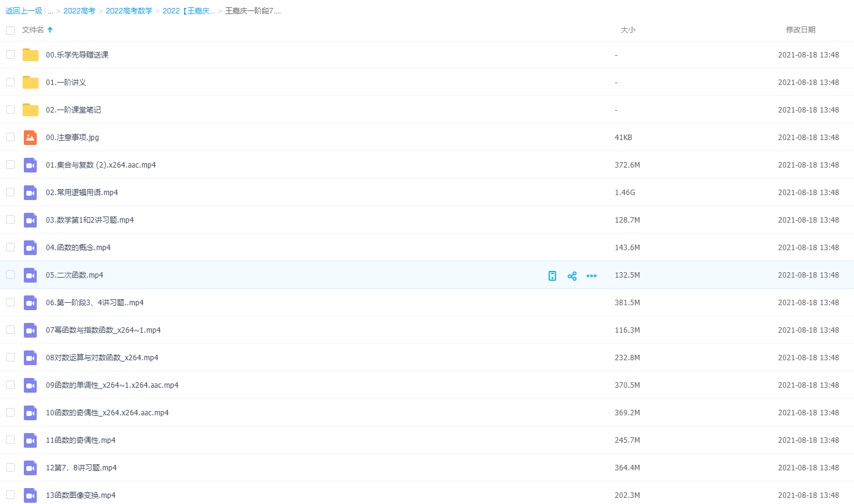Go to 2022高考 in the breadcrumb
This screenshot has width=854, height=504.
80,11
